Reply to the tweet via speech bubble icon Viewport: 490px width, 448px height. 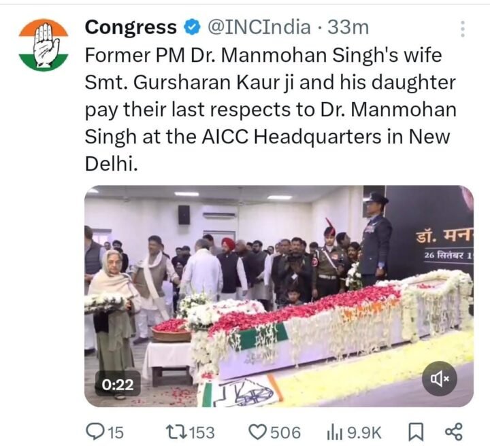(x=93, y=432)
